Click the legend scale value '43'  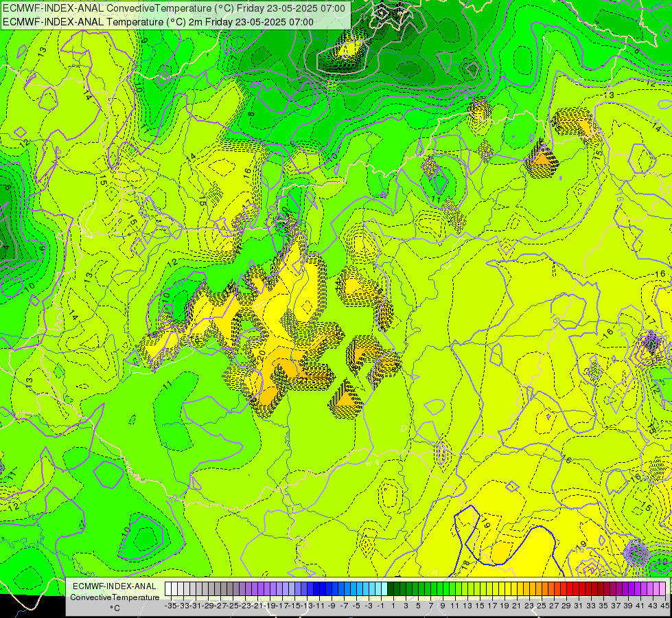point(652,606)
